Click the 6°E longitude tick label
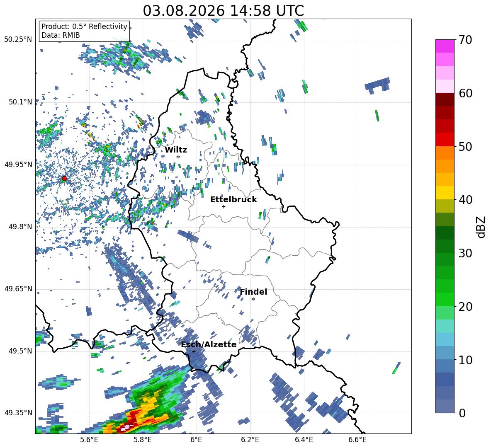This screenshot has width=491, height=448. [196, 440]
